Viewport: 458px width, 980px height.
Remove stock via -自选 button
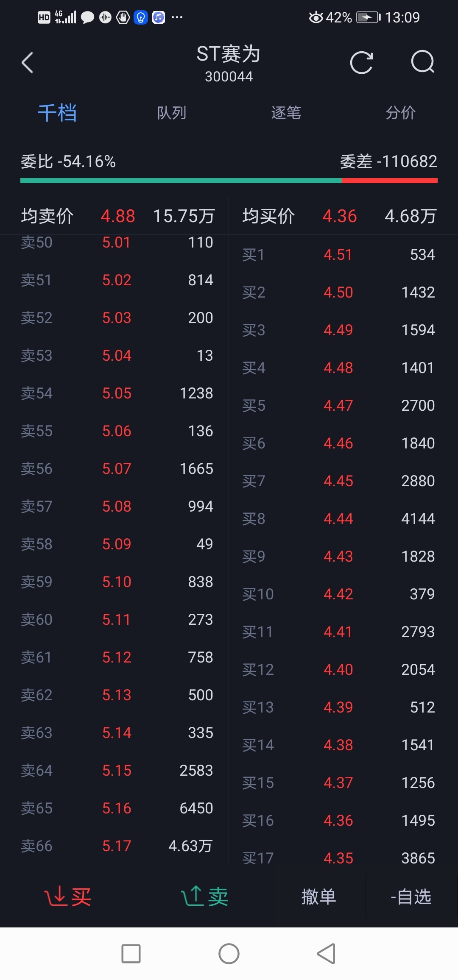click(x=411, y=896)
